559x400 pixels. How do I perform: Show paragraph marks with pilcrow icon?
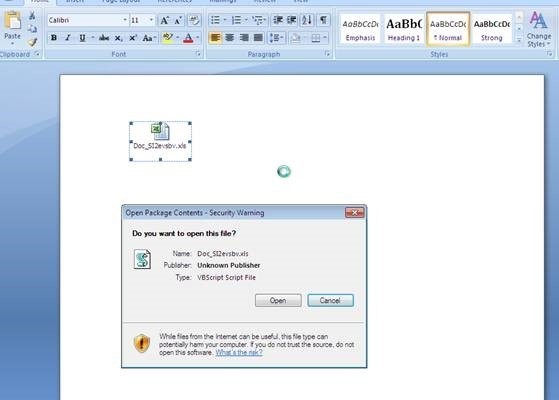point(323,20)
